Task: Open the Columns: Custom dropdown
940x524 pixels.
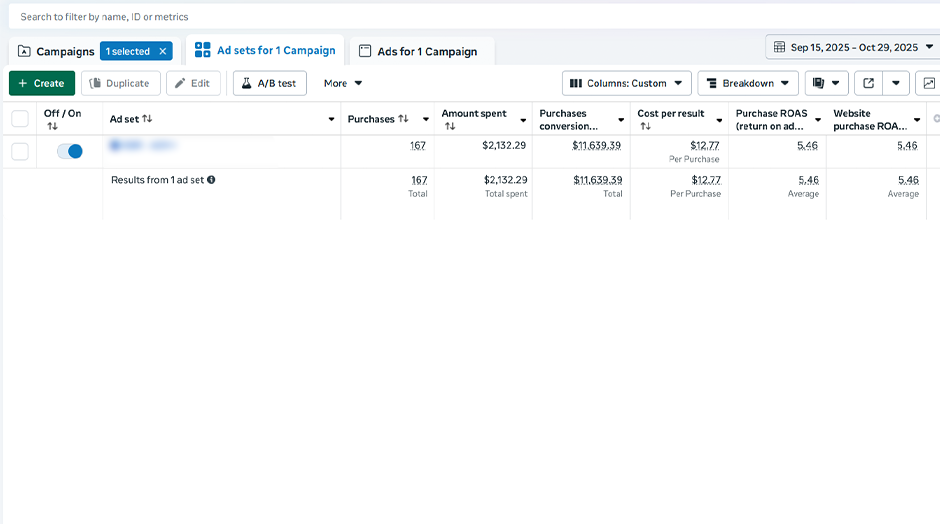Action: 626,83
